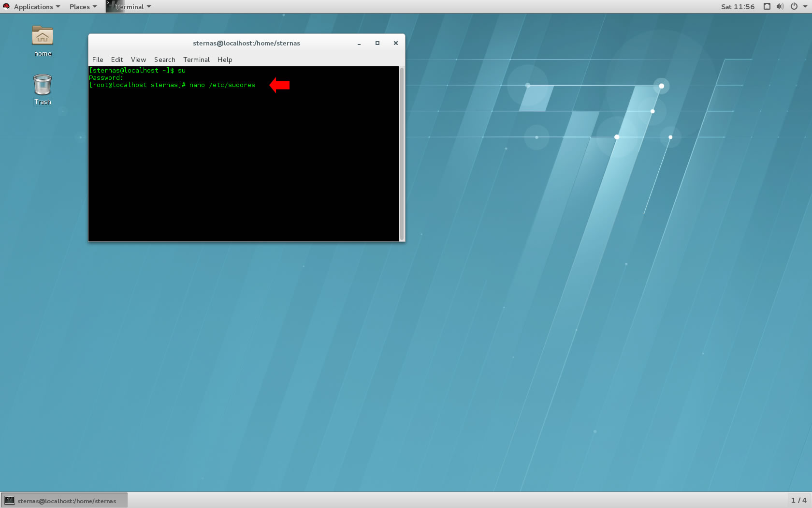Open the File menu in terminal
The image size is (812, 508).
[98, 60]
